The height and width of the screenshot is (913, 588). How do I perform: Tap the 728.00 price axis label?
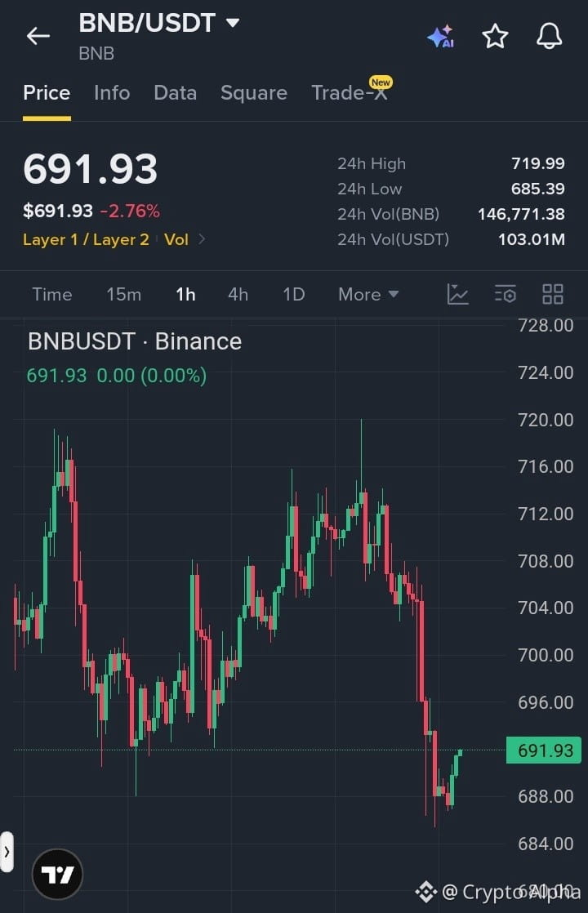click(x=546, y=326)
